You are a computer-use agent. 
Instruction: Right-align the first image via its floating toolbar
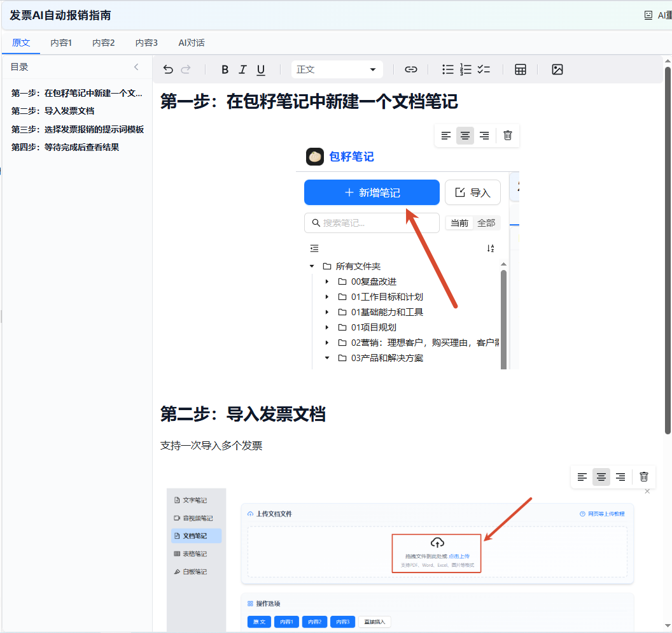[484, 136]
